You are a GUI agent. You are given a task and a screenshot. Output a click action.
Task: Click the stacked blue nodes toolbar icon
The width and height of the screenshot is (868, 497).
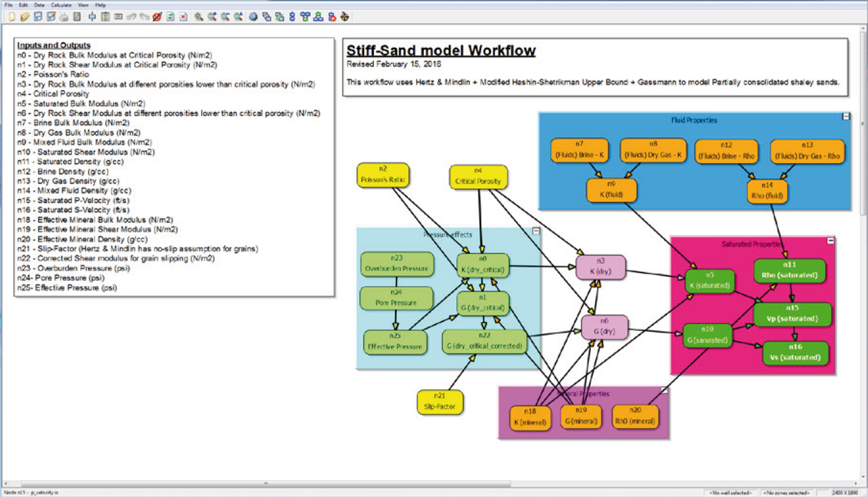[x=267, y=17]
